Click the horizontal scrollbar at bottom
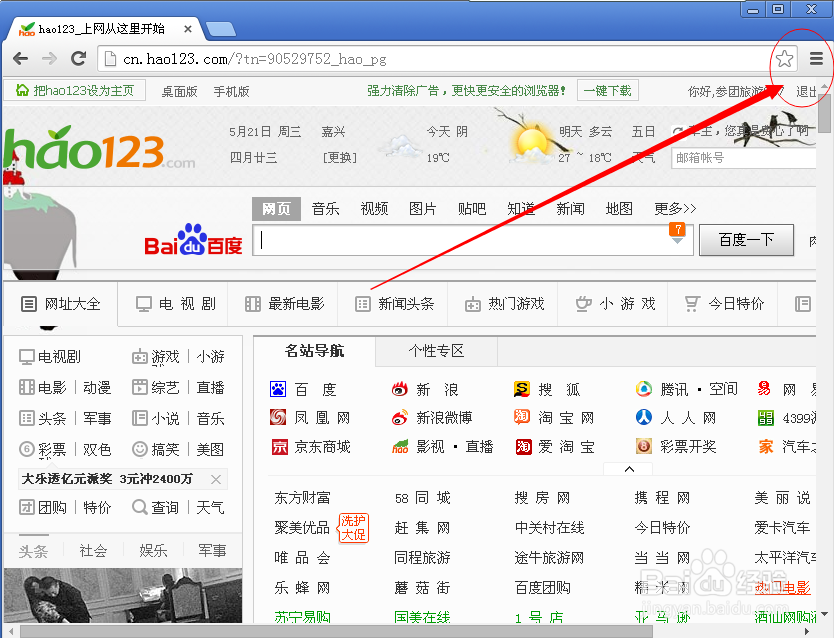The width and height of the screenshot is (834, 638). click(x=336, y=631)
